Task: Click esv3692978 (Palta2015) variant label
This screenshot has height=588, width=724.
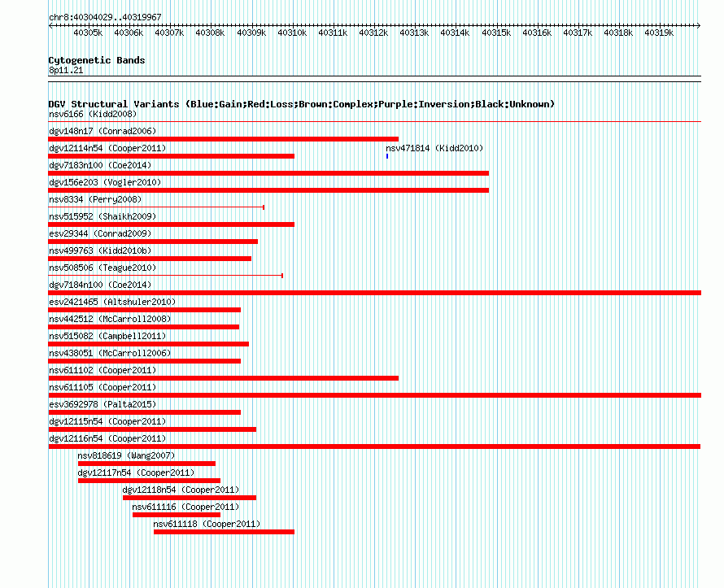Action: point(102,405)
